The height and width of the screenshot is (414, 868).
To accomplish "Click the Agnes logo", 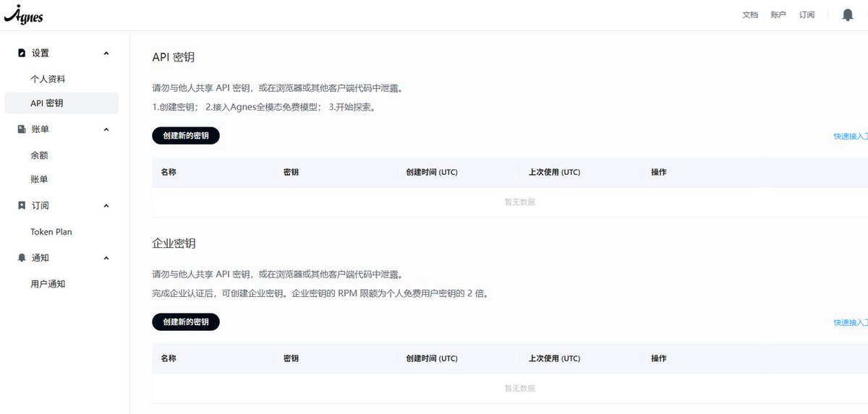I will [23, 14].
